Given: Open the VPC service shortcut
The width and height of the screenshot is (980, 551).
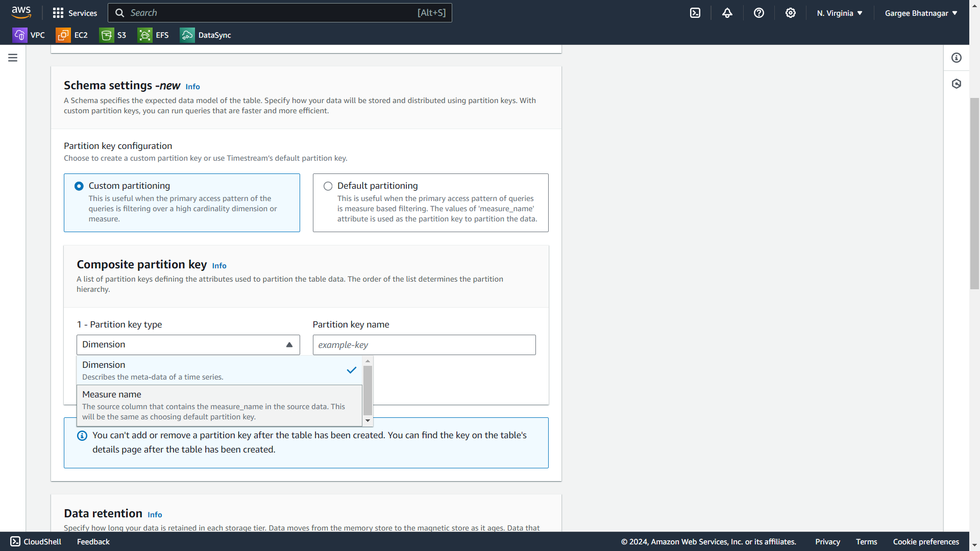Looking at the screenshot, I should [29, 35].
